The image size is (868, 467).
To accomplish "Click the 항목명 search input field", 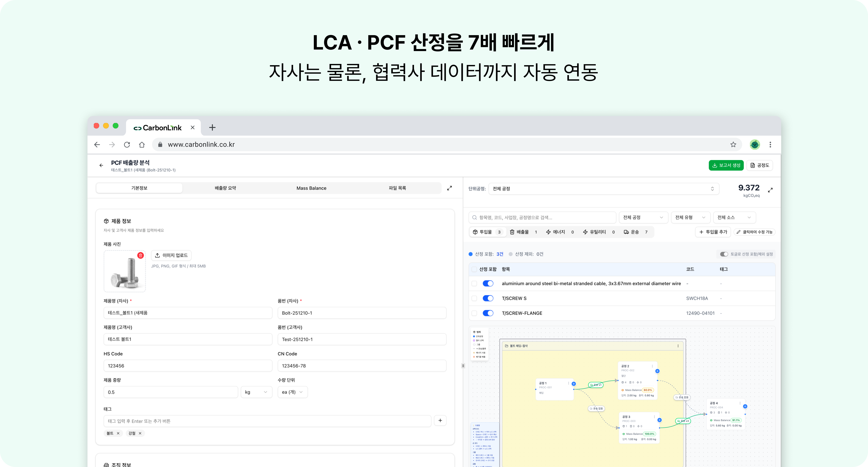I will point(542,218).
